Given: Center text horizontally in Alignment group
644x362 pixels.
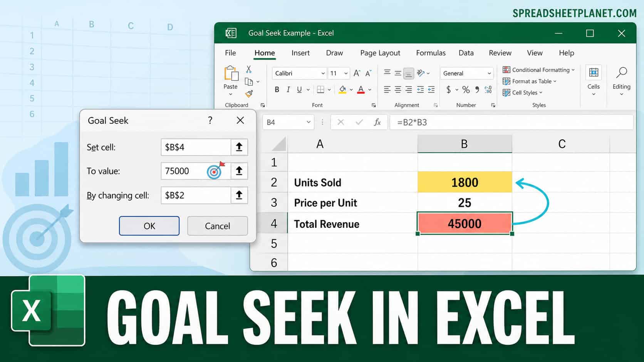Looking at the screenshot, I should point(398,90).
